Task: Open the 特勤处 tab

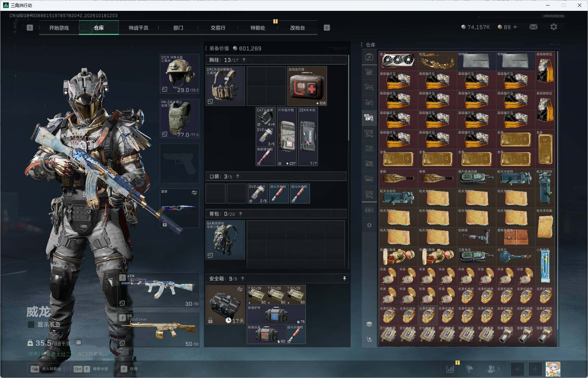Action: (x=258, y=28)
